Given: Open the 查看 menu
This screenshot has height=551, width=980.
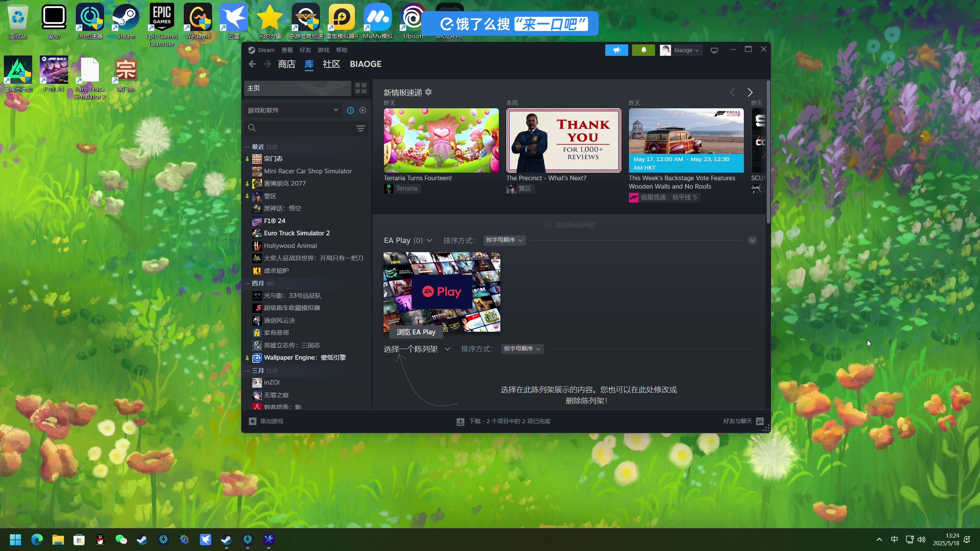Looking at the screenshot, I should pyautogui.click(x=287, y=50).
